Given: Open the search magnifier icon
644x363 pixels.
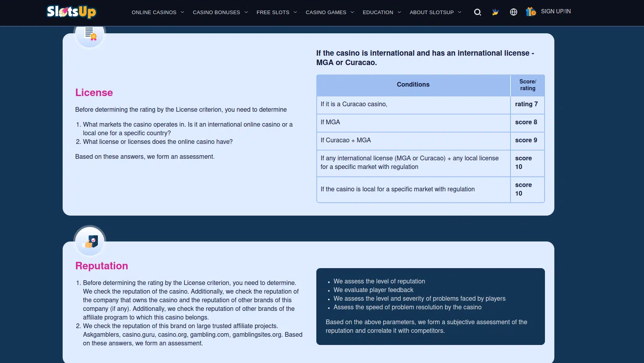Looking at the screenshot, I should (477, 12).
